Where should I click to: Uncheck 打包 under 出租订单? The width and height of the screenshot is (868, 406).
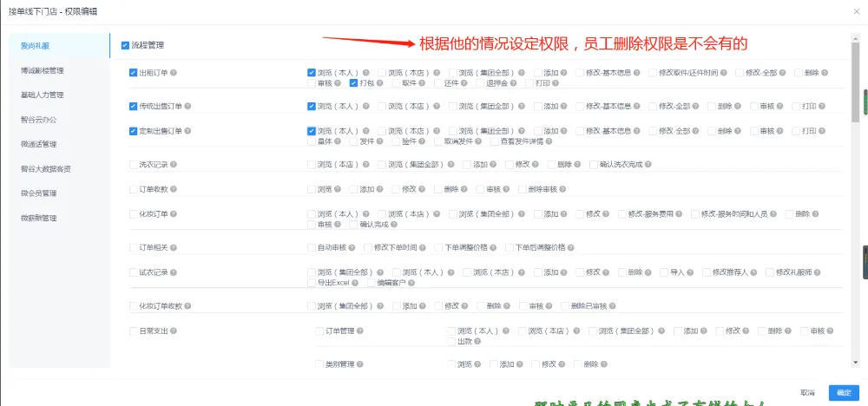point(354,84)
